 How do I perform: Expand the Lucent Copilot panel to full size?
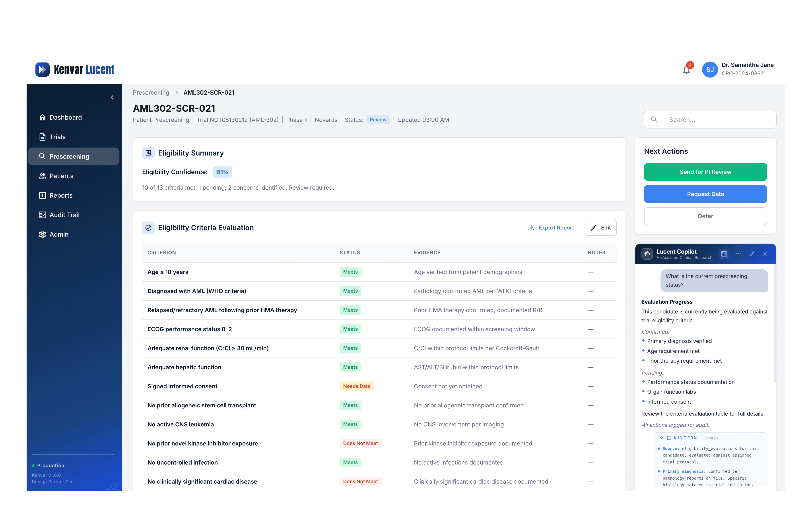[x=752, y=254]
